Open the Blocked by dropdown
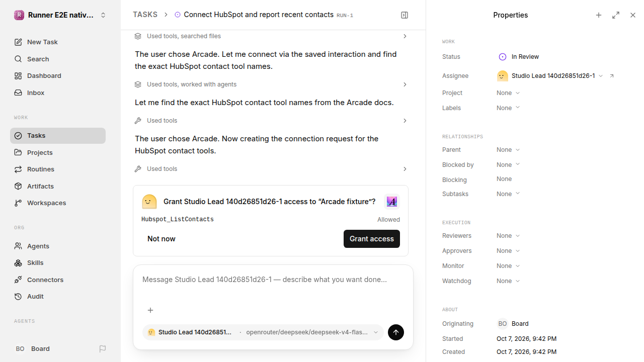Viewport: 644px width, 362px height. tap(508, 165)
